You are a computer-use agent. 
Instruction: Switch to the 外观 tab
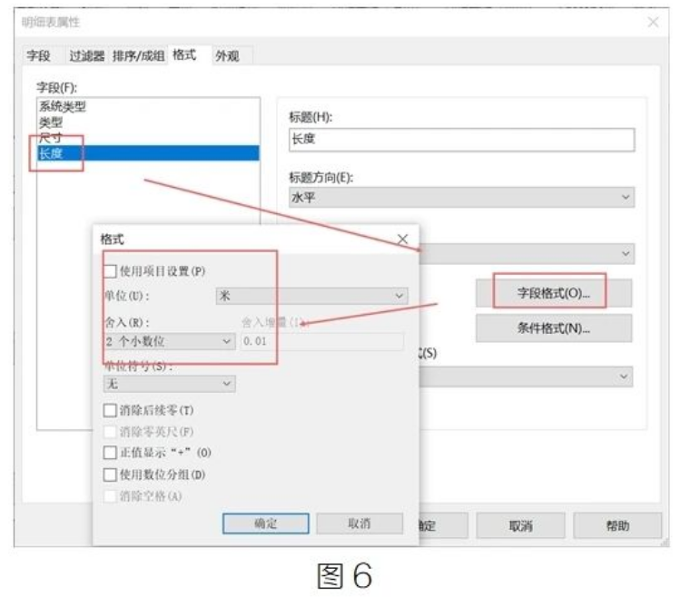228,56
